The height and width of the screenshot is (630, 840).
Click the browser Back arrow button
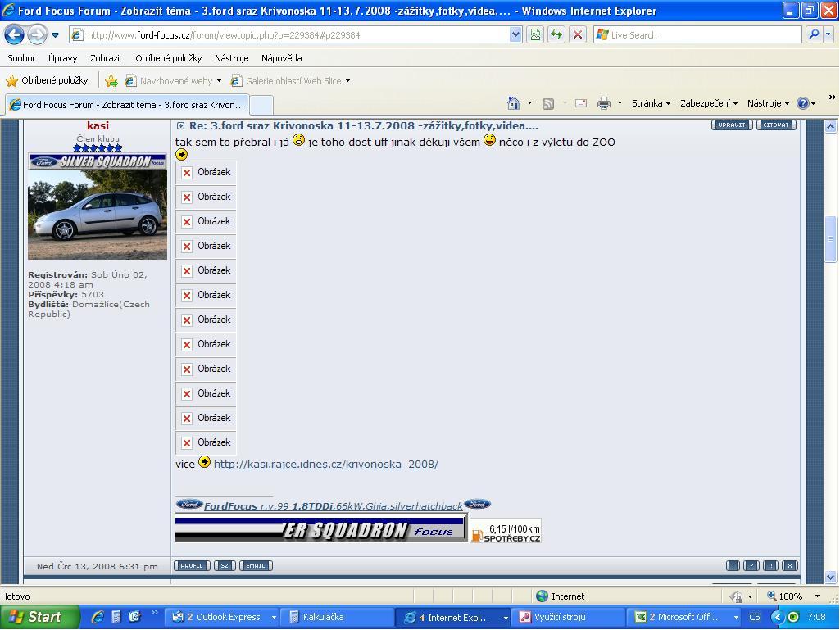[x=15, y=35]
